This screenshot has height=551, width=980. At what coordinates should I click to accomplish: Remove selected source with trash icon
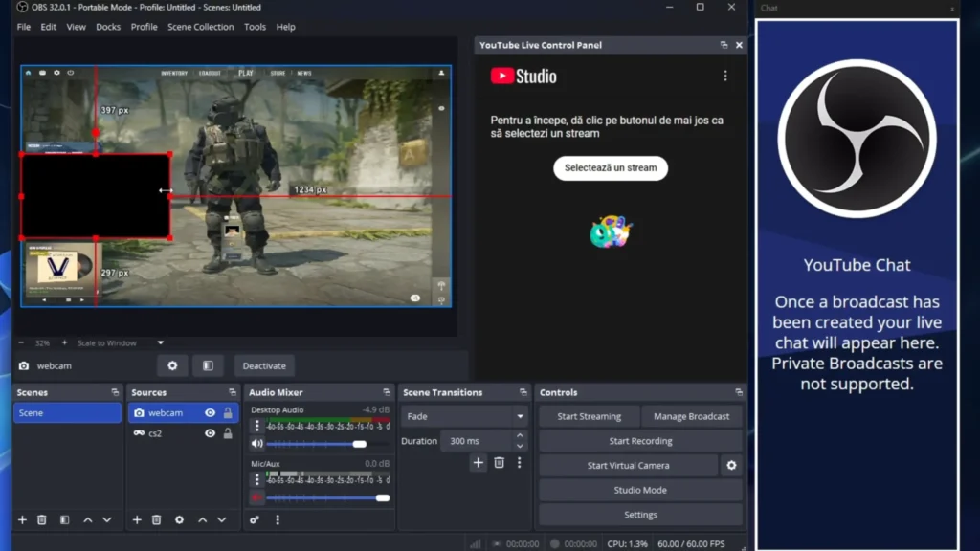(x=156, y=519)
